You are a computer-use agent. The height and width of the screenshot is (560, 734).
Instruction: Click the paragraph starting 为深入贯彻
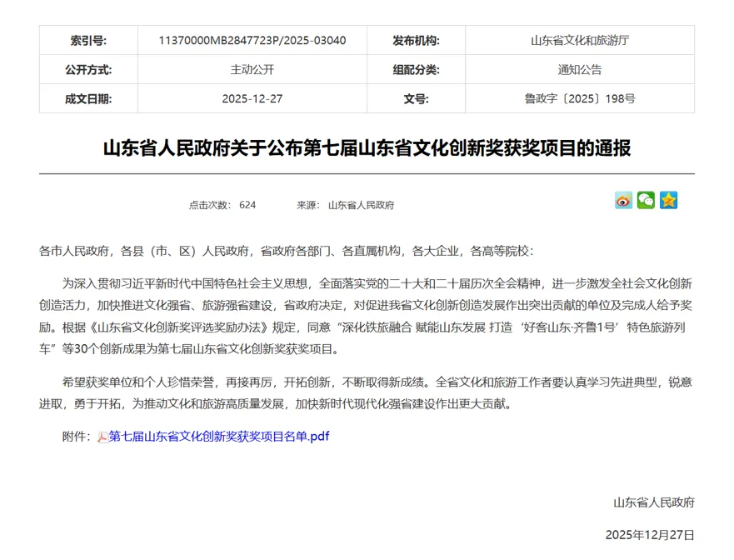click(366, 316)
